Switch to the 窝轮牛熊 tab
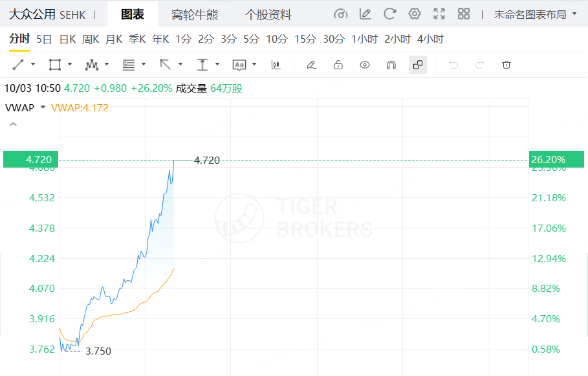This screenshot has height=376, width=588. (195, 14)
